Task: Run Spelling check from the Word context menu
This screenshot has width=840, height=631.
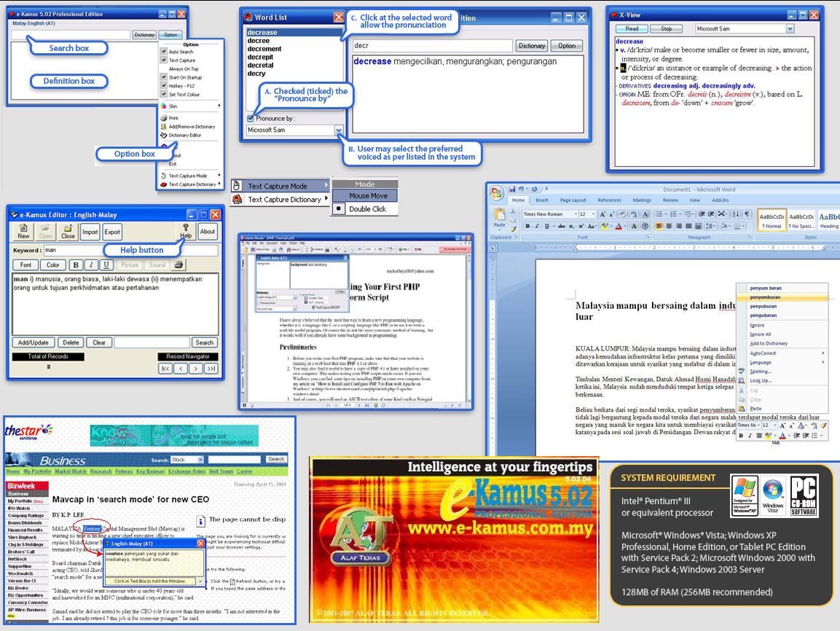Action: (760, 371)
